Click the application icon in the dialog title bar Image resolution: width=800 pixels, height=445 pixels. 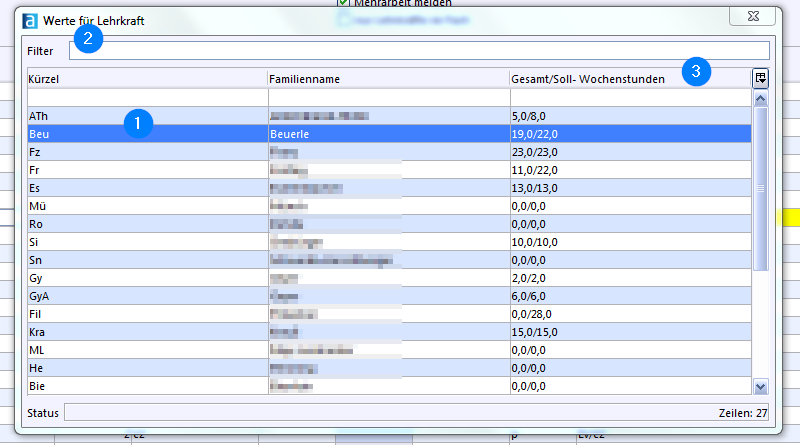[30, 21]
